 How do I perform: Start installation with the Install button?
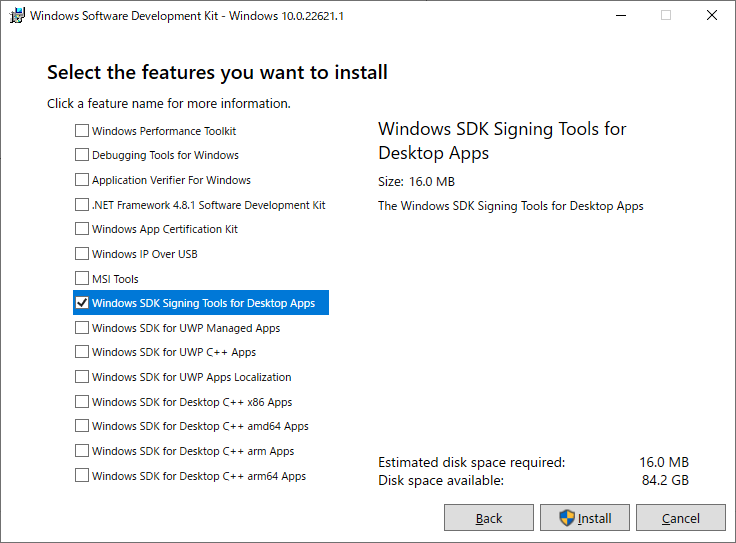[584, 518]
